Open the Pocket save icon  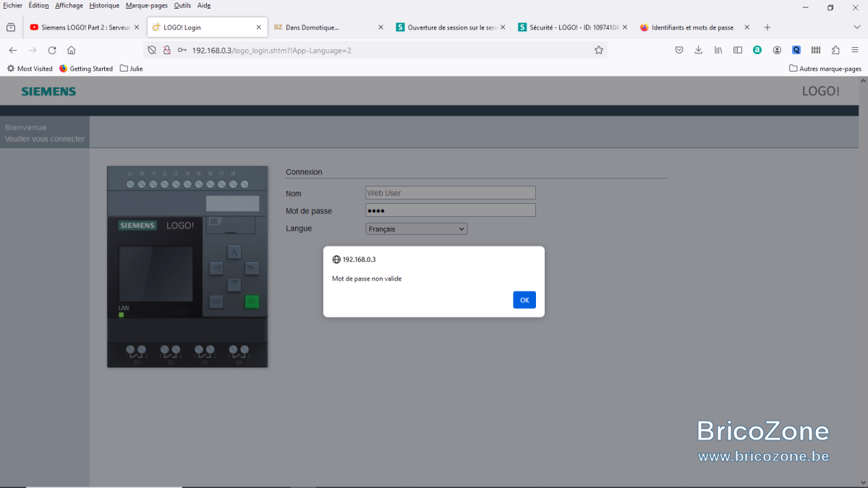point(679,50)
